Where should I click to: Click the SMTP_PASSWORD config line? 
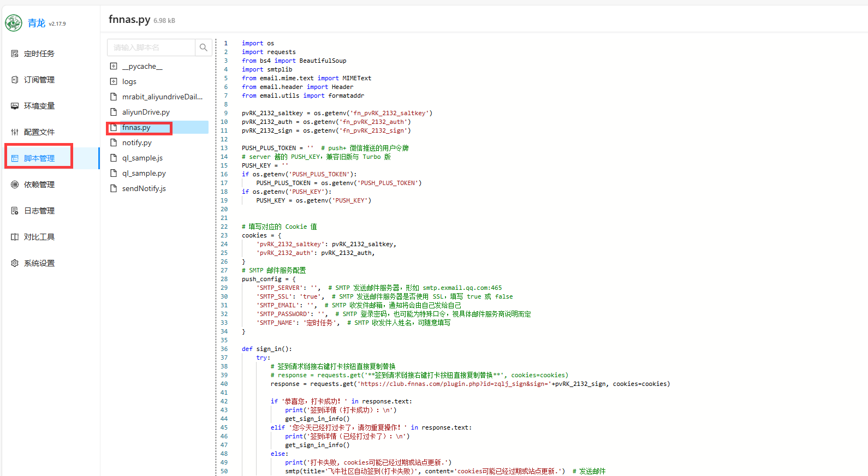coord(394,314)
